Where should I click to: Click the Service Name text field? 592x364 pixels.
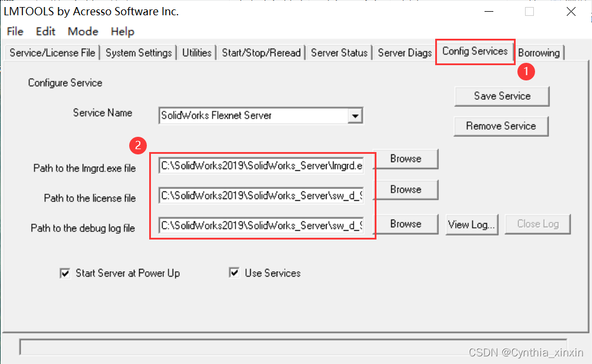[x=254, y=116]
